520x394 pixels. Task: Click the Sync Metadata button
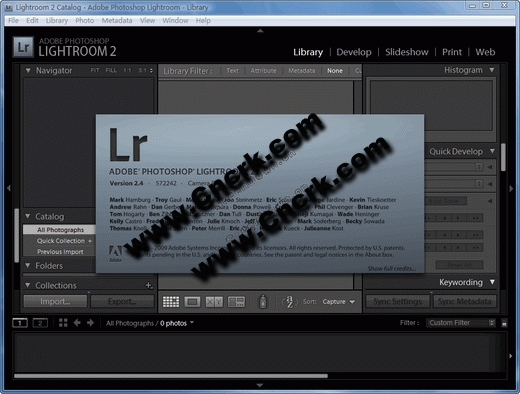(x=464, y=302)
